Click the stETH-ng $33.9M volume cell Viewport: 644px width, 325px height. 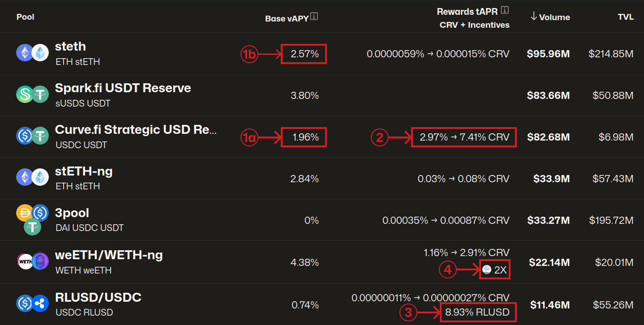point(551,179)
